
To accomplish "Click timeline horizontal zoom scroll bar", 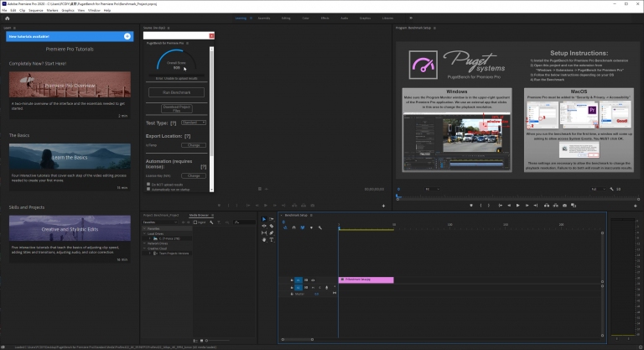I will [x=298, y=340].
